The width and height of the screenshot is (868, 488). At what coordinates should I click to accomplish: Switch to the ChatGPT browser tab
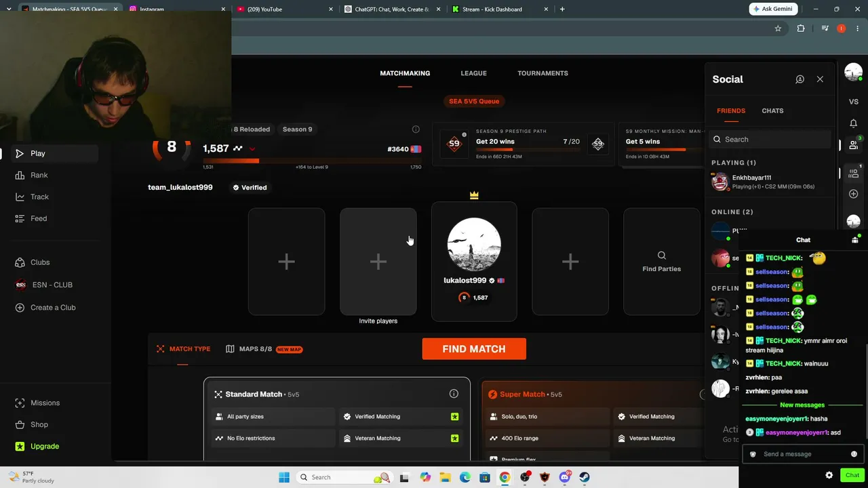(391, 9)
